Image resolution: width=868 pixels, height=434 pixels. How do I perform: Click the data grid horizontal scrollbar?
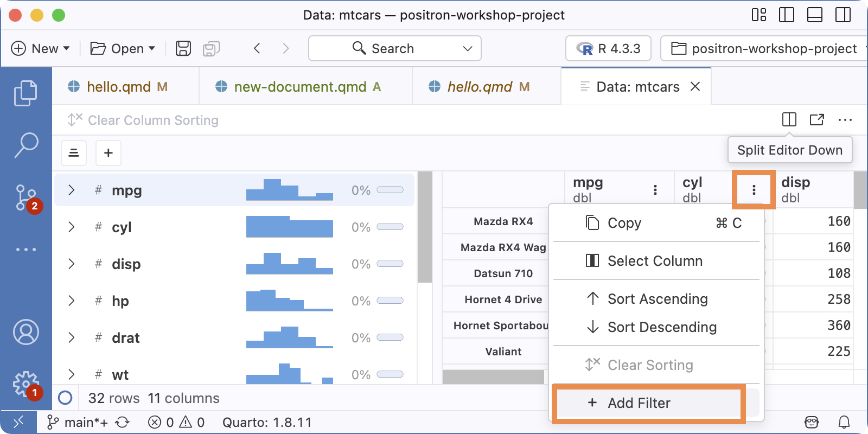tap(493, 376)
